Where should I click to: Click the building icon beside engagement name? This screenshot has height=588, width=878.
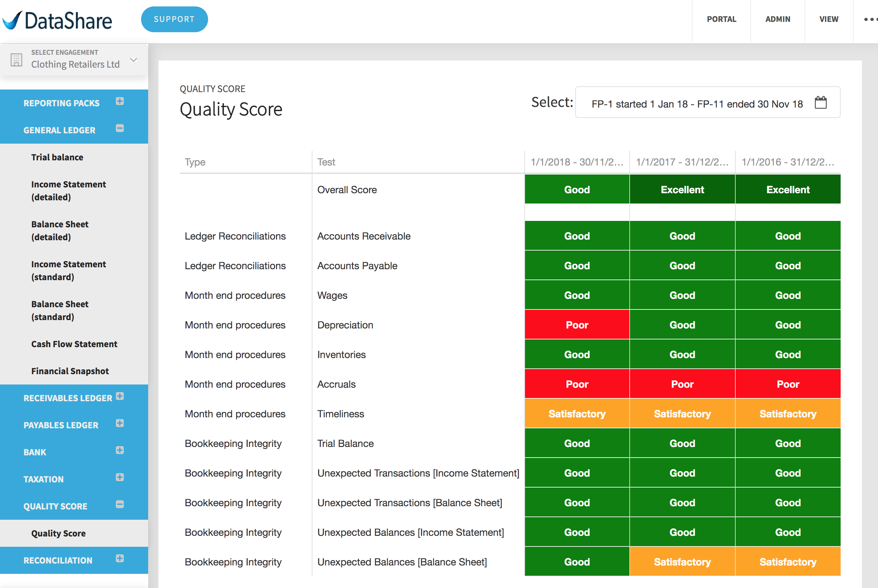pos(16,60)
